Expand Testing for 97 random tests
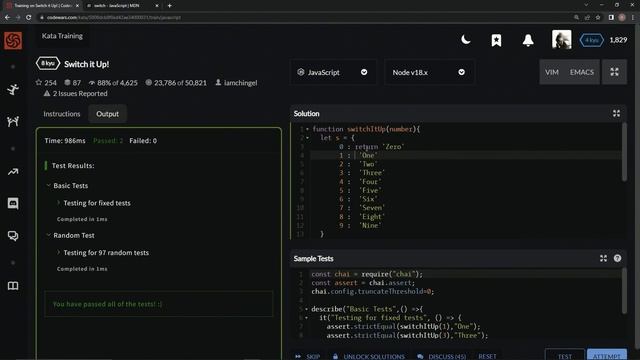 (x=58, y=253)
